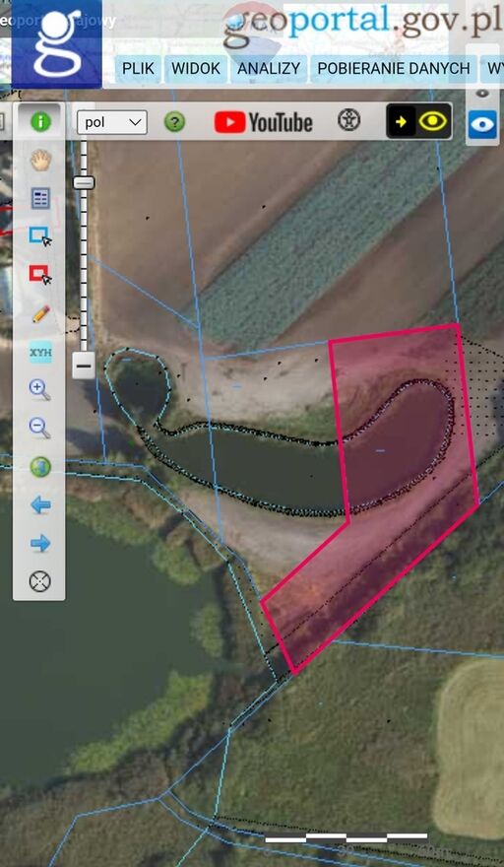Choose the red rectangle selection tool
Viewport: 504px width, 867px height.
[40, 275]
